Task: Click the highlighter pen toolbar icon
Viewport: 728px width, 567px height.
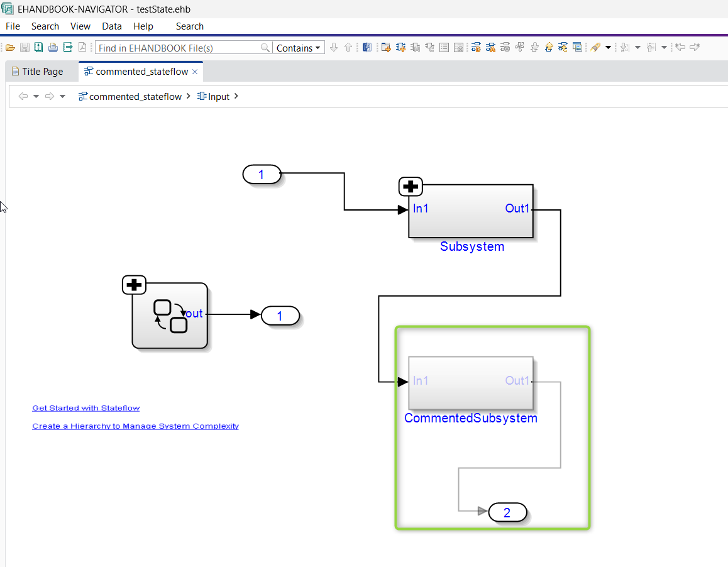Action: tap(596, 47)
